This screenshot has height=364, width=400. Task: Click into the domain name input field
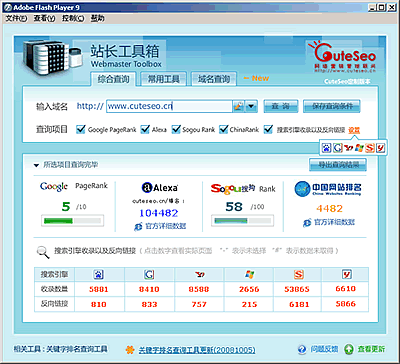(169, 106)
